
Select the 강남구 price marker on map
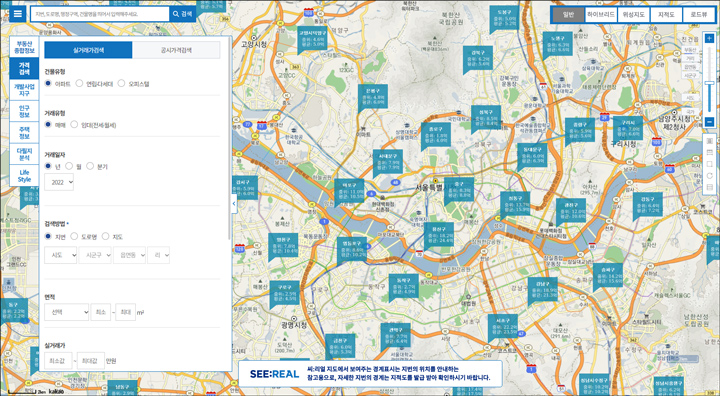(x=542, y=290)
